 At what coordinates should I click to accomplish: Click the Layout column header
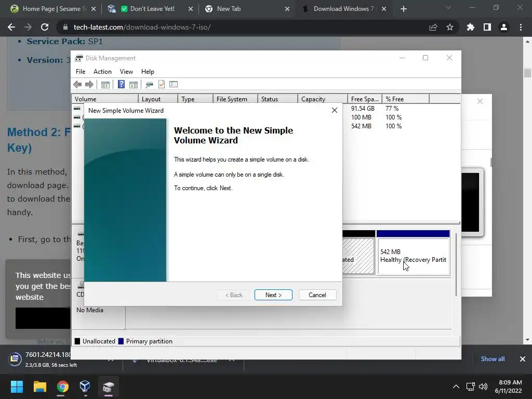pos(158,99)
